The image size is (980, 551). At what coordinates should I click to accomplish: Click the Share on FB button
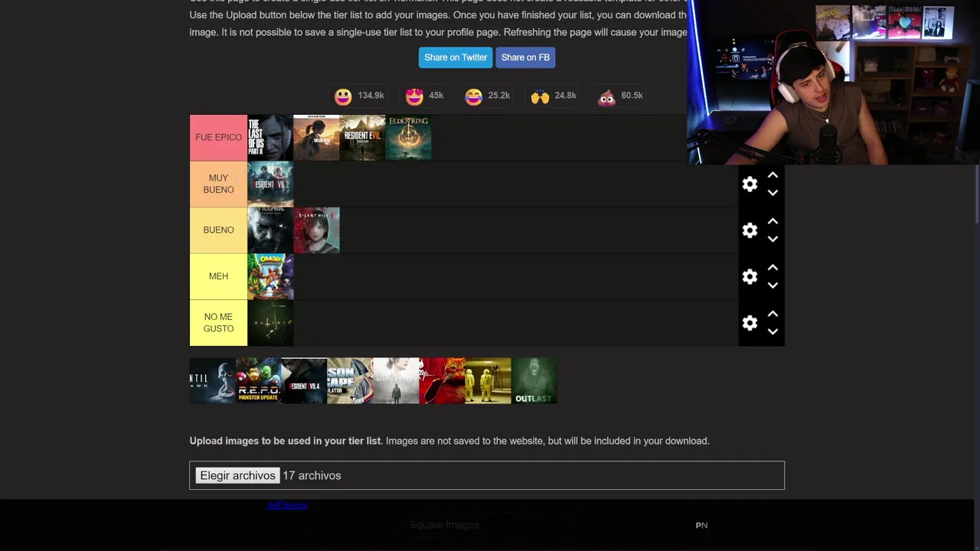coord(525,57)
